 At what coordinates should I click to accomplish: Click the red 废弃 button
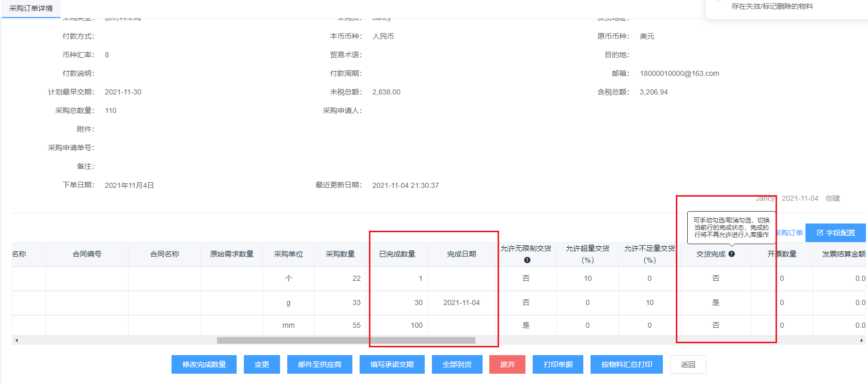coord(507,364)
